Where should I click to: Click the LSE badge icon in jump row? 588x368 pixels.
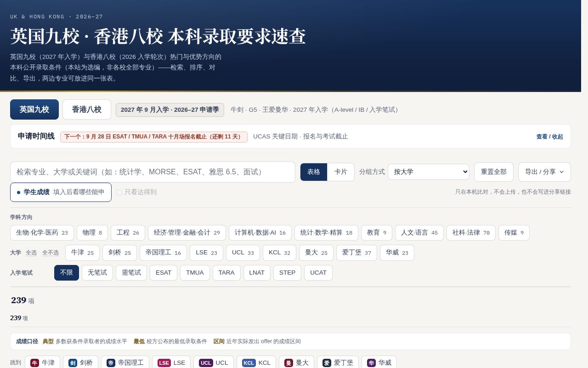point(164,363)
